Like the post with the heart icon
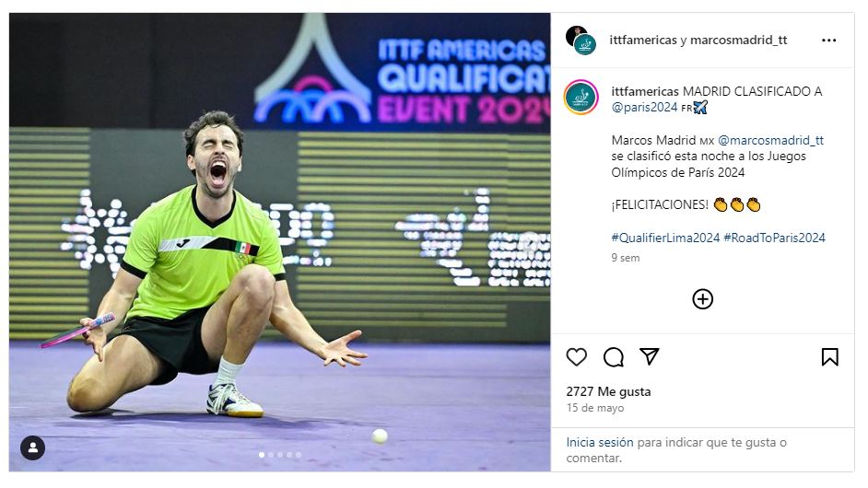The width and height of the screenshot is (868, 488). (x=576, y=357)
